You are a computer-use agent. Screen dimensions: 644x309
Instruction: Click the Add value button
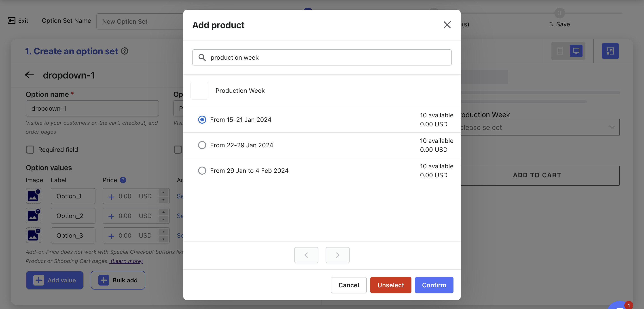(55, 280)
